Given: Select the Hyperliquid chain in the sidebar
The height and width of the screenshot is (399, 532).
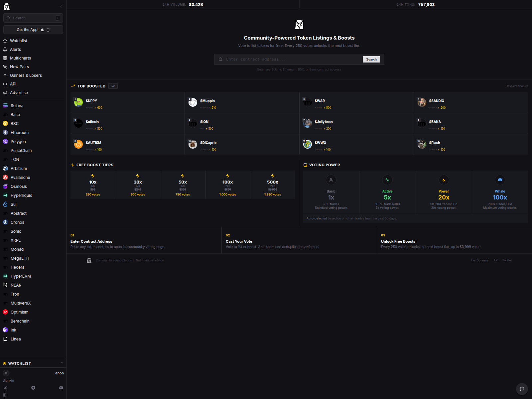Looking at the screenshot, I should point(21,195).
